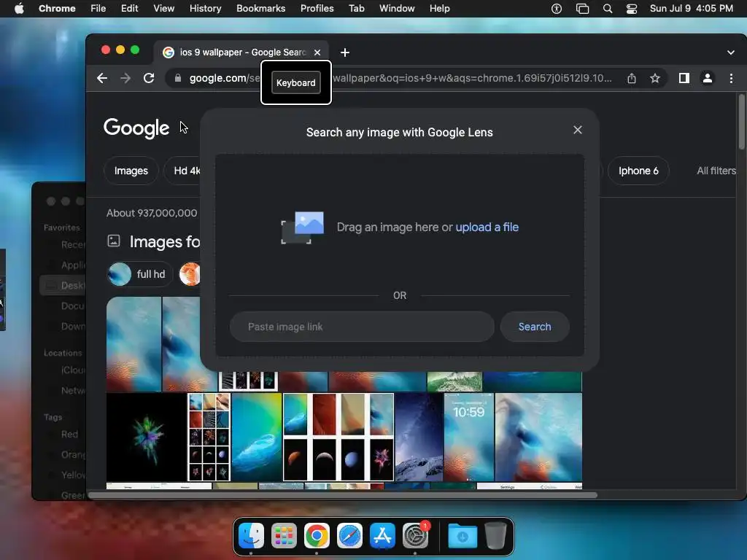Share this page via share icon
This screenshot has height=560, width=747.
pos(632,78)
